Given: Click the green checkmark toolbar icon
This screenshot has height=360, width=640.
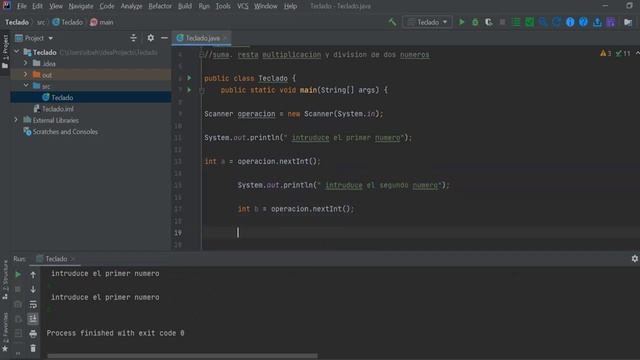Looking at the screenshot, I should point(529,22).
